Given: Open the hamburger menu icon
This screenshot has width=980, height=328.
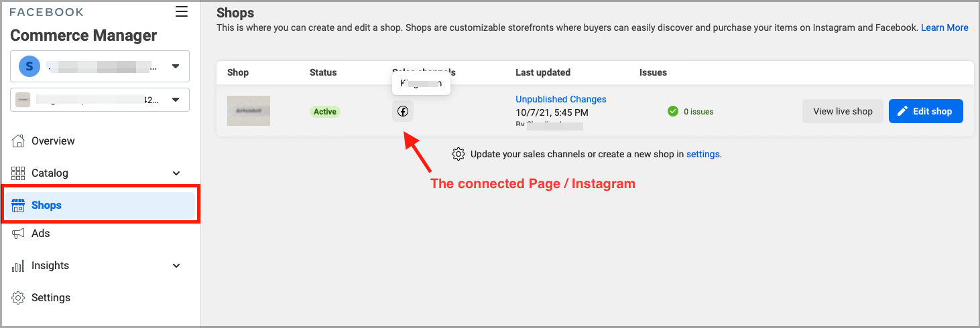Looking at the screenshot, I should pyautogui.click(x=181, y=11).
